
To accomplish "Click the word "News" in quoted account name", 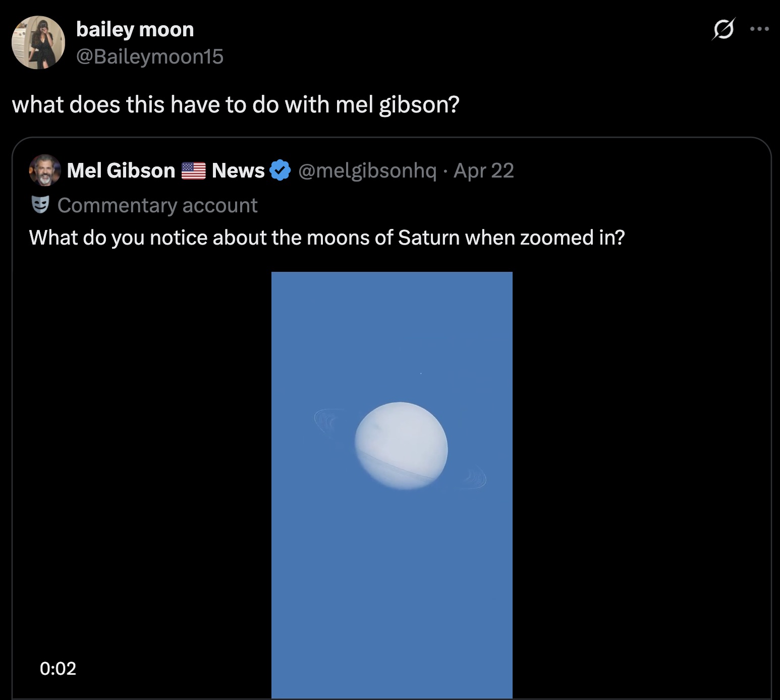I will click(x=238, y=170).
